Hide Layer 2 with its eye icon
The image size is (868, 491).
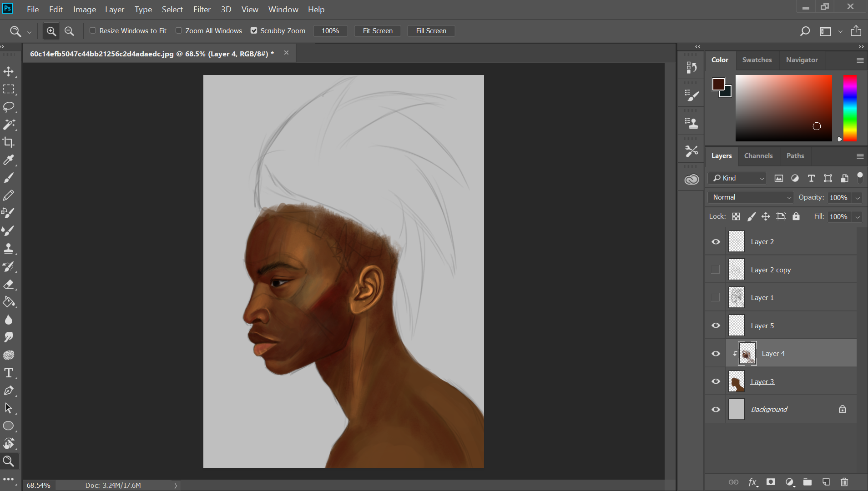point(716,242)
